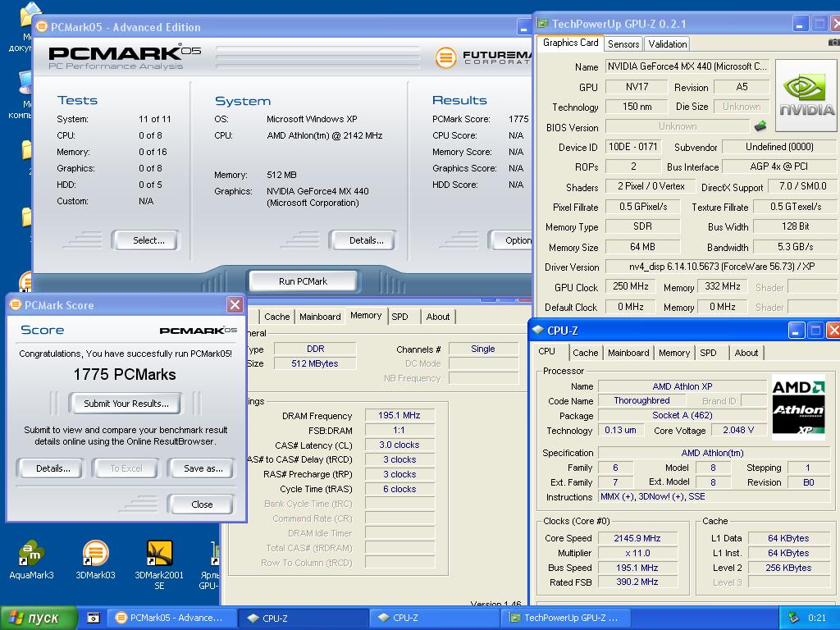840x630 pixels.
Task: Click the quick launch show desktop icon
Action: (x=94, y=618)
